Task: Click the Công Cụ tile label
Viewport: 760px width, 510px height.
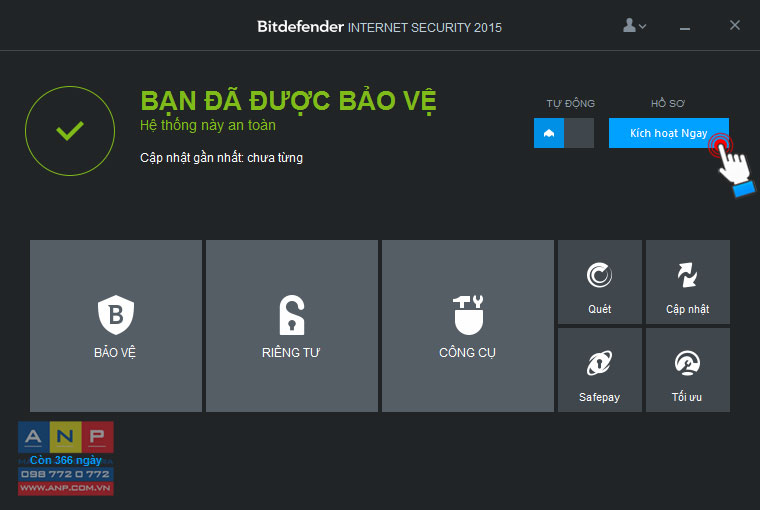Action: pyautogui.click(x=467, y=352)
